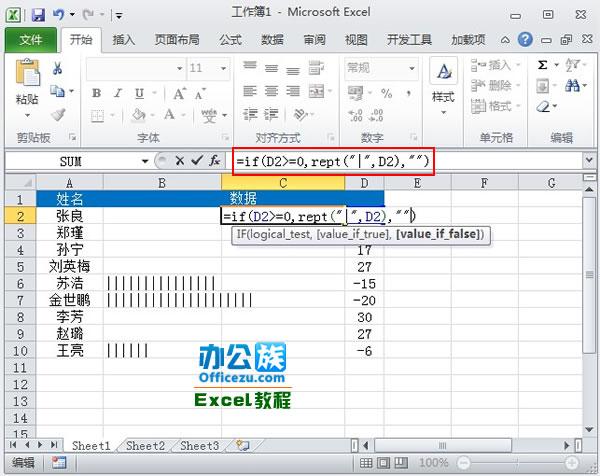The image size is (600, 476).
Task: Toggle Underline formatting
Action: (x=139, y=93)
